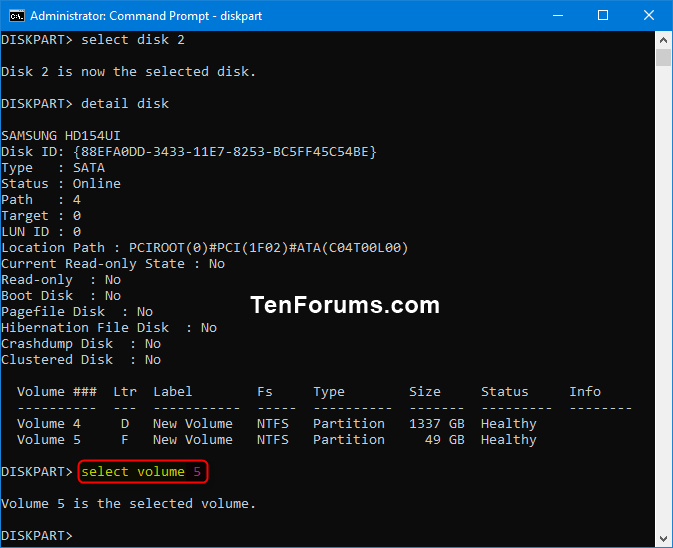Click 'NTFS' in the Volume 4 row
Screen dimensions: 673x548
[273, 424]
